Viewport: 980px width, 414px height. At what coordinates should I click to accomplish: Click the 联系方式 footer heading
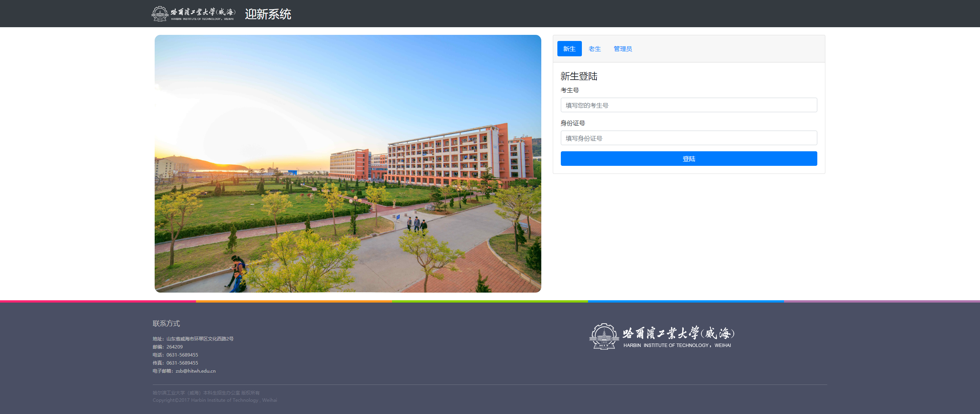pyautogui.click(x=166, y=324)
